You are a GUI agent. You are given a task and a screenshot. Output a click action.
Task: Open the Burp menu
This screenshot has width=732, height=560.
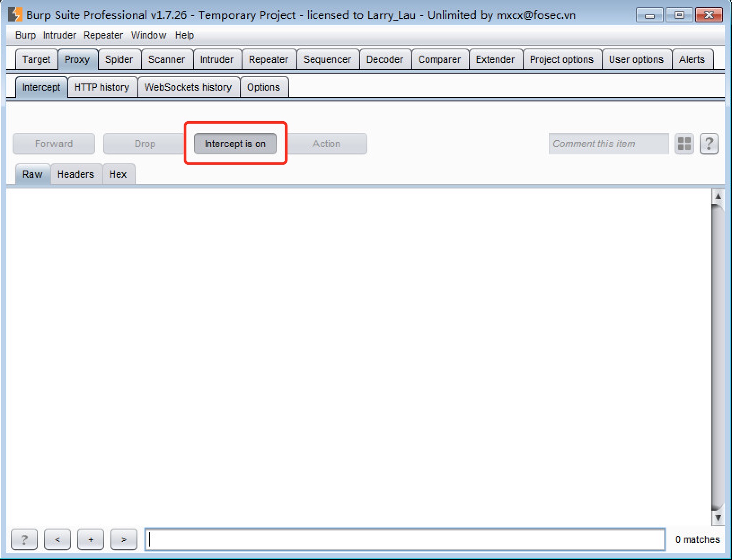coord(26,35)
